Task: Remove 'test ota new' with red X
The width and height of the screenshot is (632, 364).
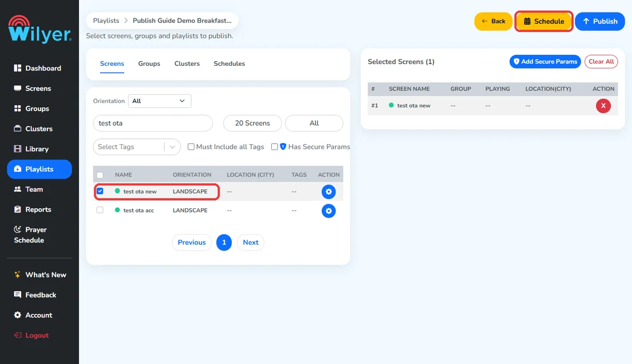Action: [603, 106]
